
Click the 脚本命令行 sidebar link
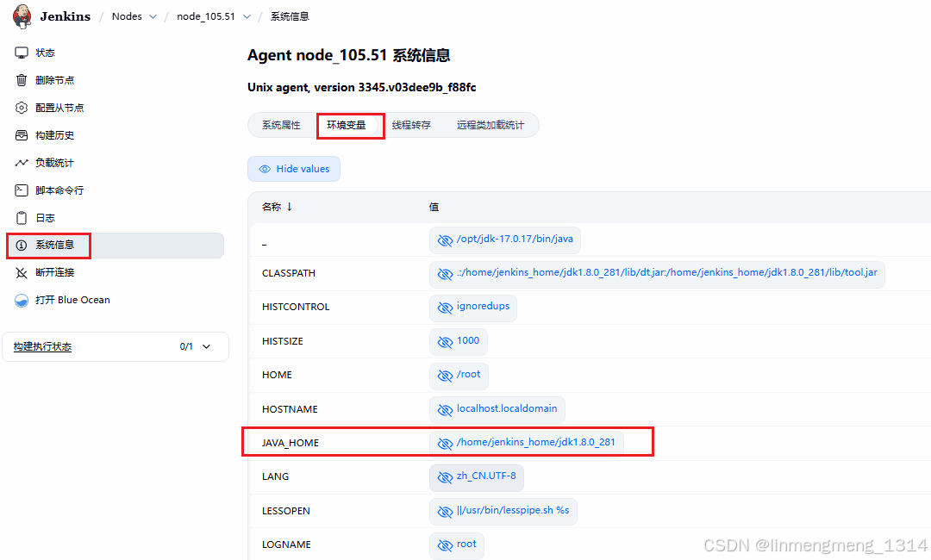(x=59, y=190)
